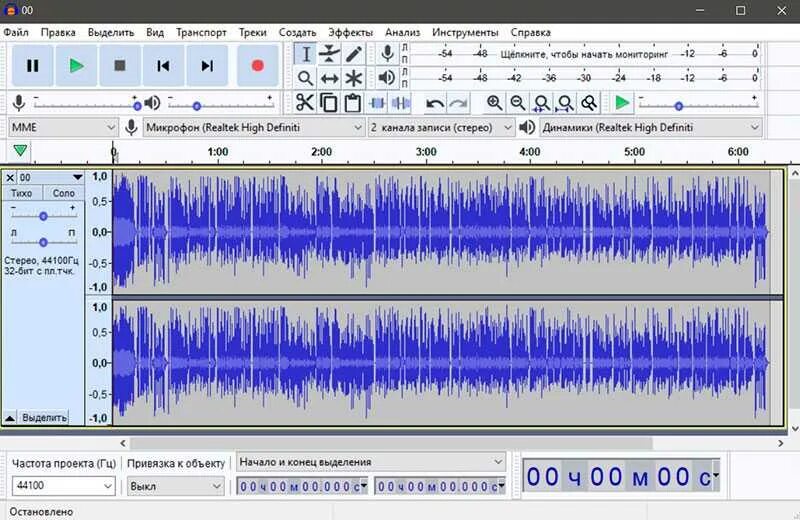Open track 00 name dropdown menu
Screen dimensions: 800x520
51,178
